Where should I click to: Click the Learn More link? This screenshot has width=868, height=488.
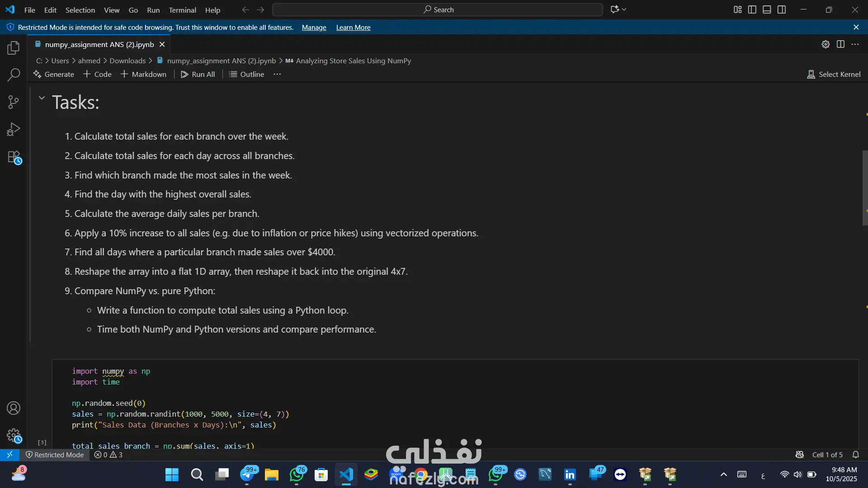point(353,28)
